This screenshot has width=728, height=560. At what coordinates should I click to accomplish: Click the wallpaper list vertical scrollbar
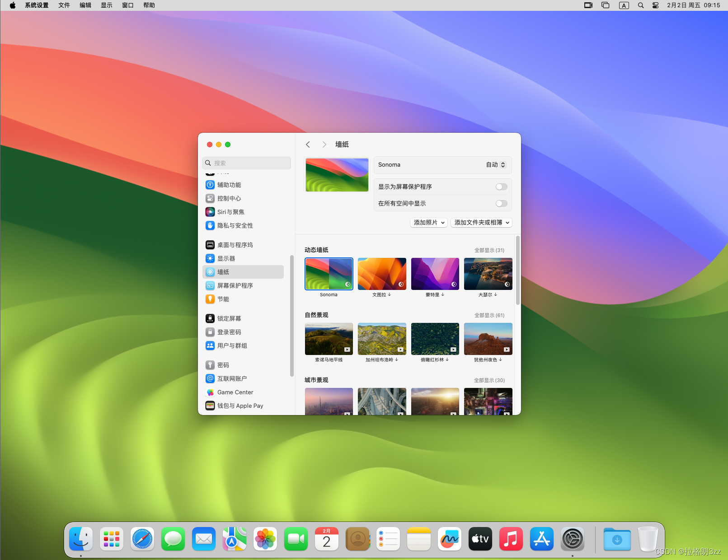(518, 270)
